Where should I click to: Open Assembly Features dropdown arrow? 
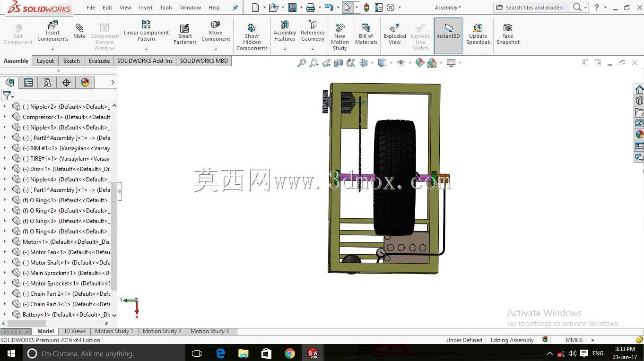(x=285, y=49)
